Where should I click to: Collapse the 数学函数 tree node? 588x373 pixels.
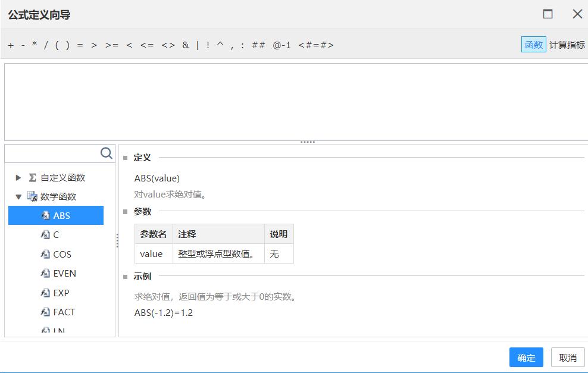(18, 196)
